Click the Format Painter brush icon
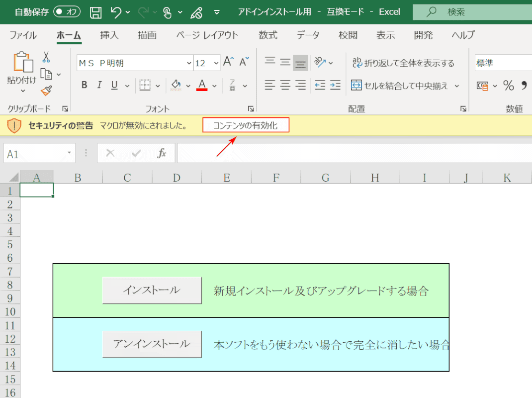This screenshot has width=532, height=398. (46, 91)
